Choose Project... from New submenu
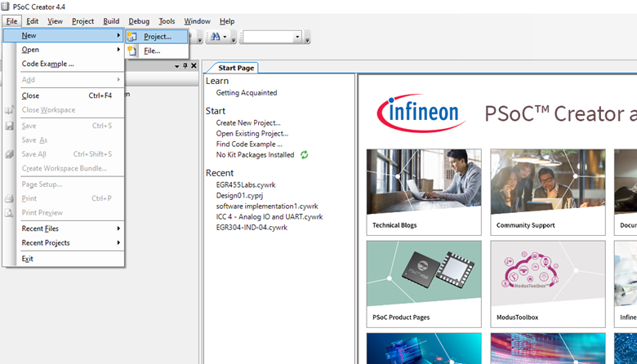Viewport: 637px width, 364px height. 157,37
